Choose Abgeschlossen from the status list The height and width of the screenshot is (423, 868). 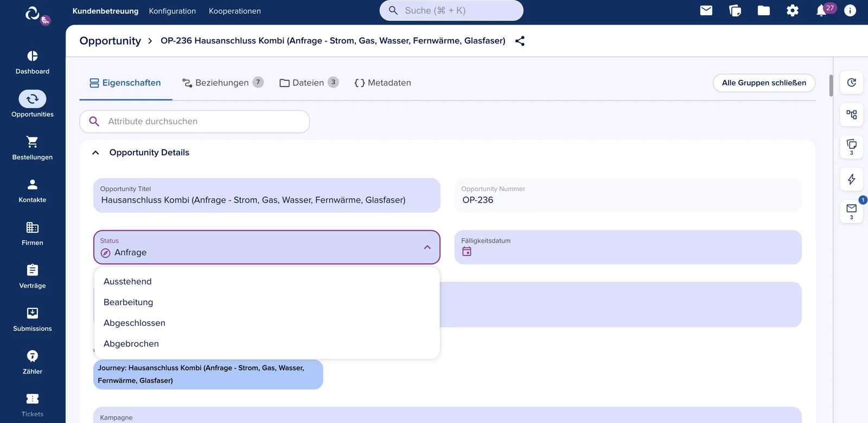(266, 323)
